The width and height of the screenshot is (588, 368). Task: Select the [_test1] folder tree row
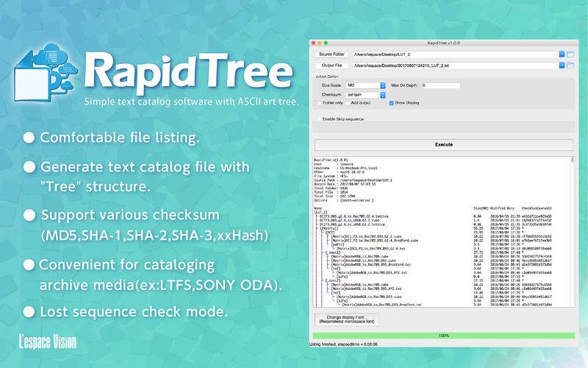click(333, 252)
